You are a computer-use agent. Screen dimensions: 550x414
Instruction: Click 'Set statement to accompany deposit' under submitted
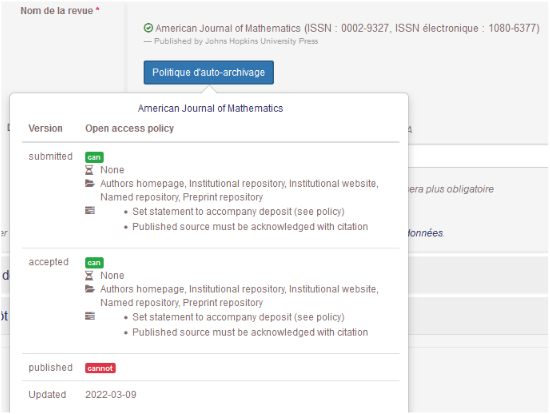pyautogui.click(x=238, y=212)
